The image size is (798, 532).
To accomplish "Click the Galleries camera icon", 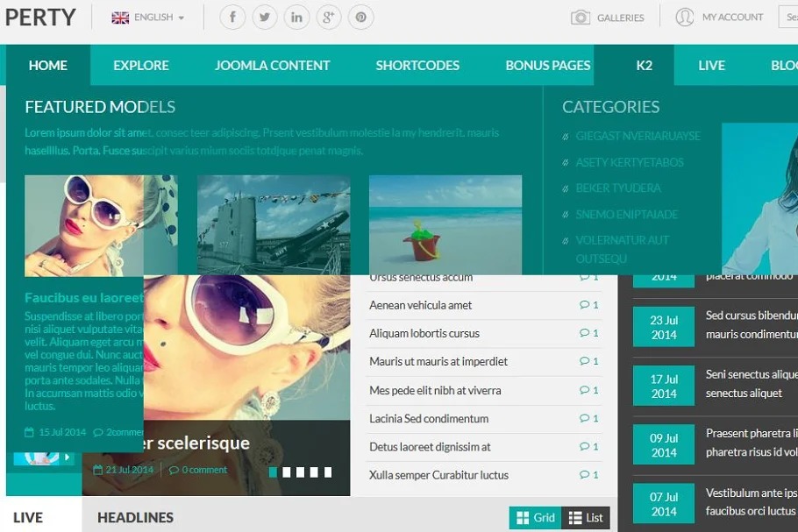I will click(x=581, y=18).
